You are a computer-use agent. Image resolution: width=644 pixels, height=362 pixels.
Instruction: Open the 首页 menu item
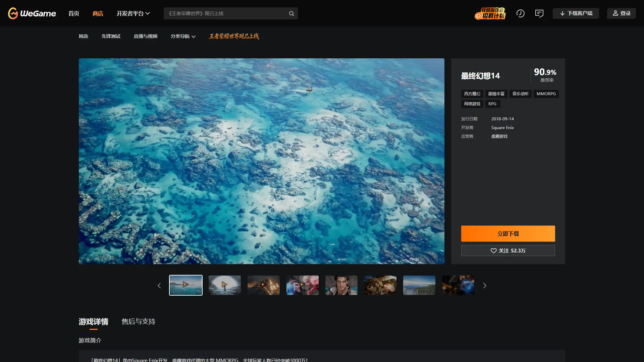click(74, 13)
